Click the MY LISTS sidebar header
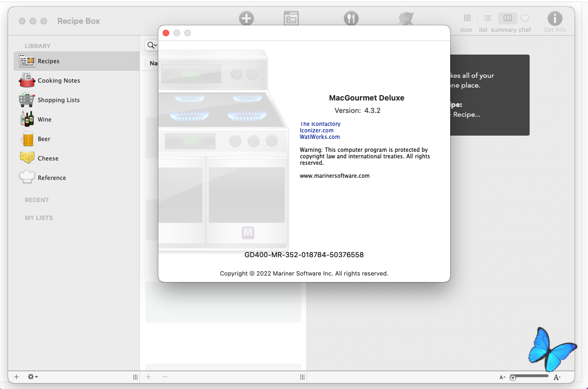The image size is (588, 389). (x=39, y=218)
